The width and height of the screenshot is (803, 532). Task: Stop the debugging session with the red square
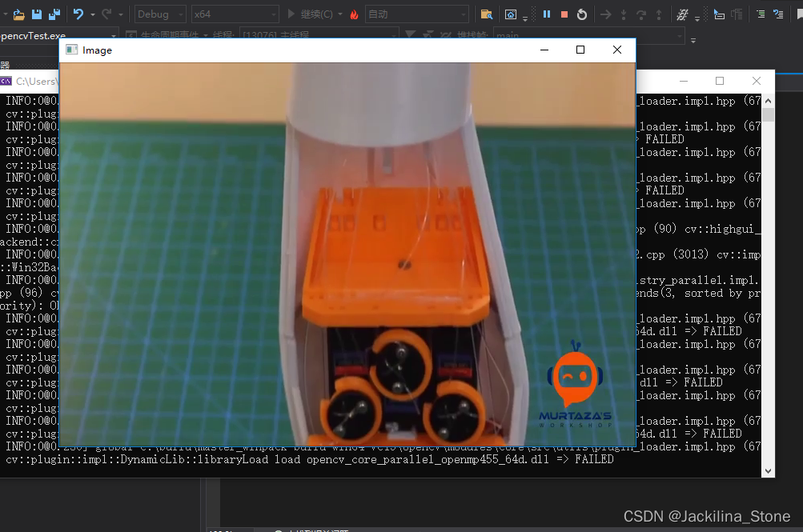pos(565,14)
